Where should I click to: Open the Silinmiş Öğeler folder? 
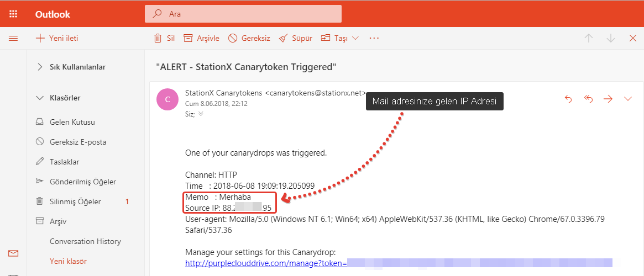point(75,201)
